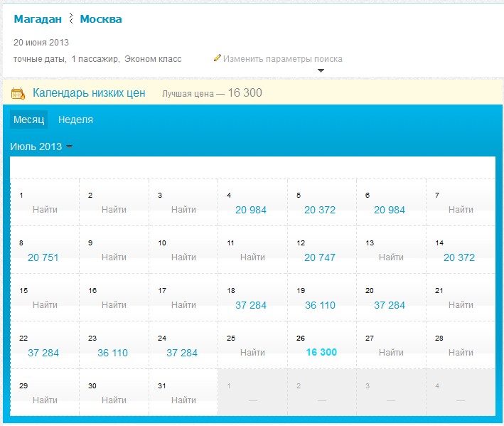Expand the search parameters arrow
Screen dimensions: 504x426
(x=321, y=70)
